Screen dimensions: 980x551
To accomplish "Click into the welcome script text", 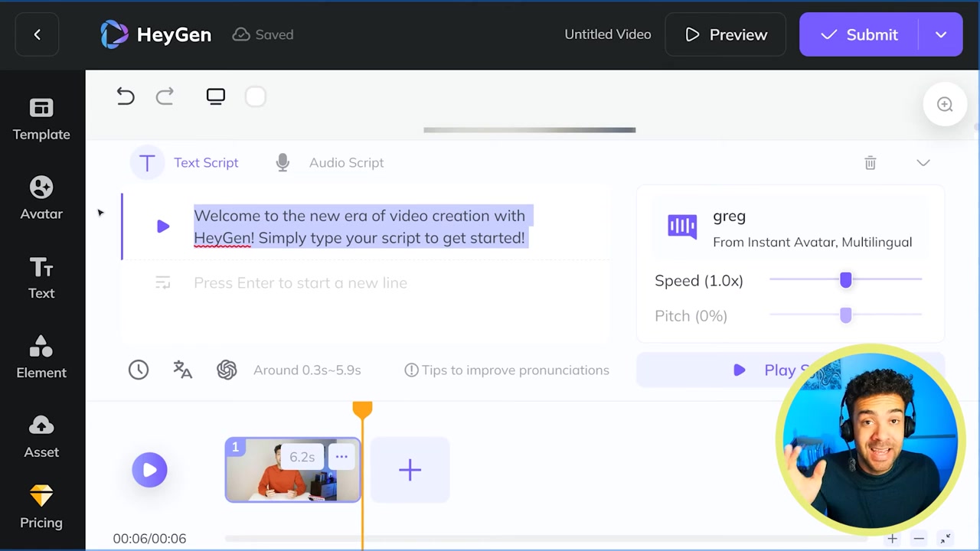I will [x=360, y=227].
